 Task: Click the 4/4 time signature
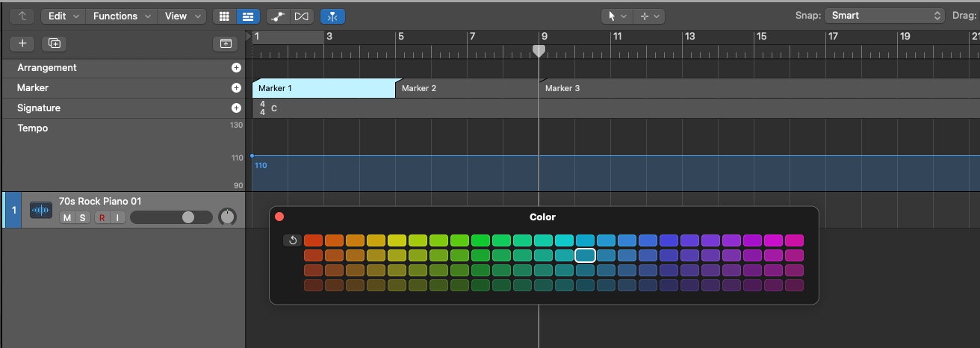point(262,108)
